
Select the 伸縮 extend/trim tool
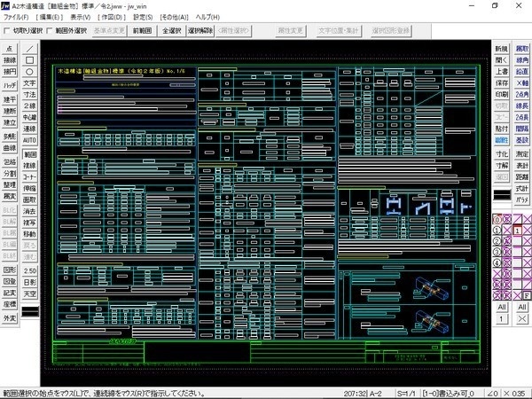pyautogui.click(x=29, y=188)
